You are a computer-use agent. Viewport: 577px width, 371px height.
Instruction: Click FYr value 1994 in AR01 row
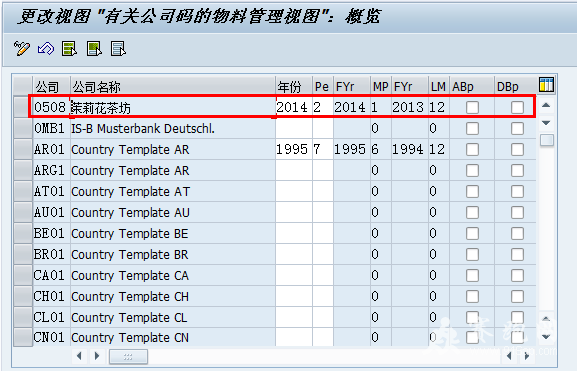pos(410,149)
